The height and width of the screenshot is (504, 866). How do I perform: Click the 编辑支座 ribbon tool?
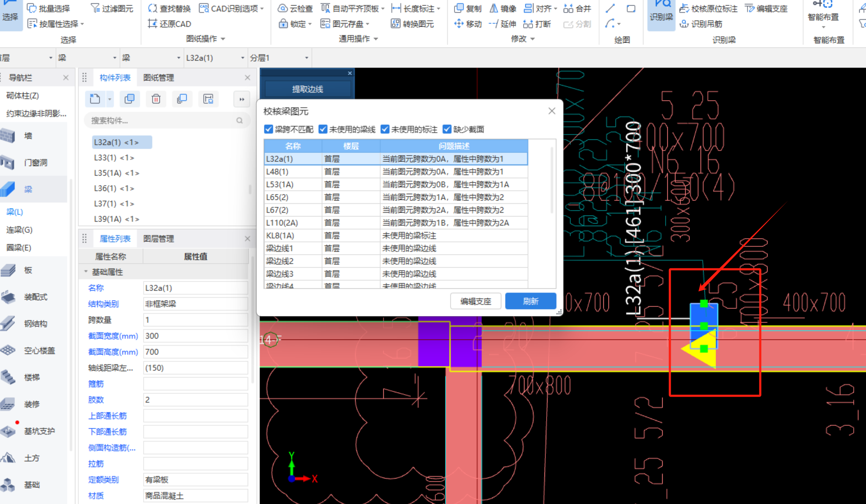[x=766, y=9]
